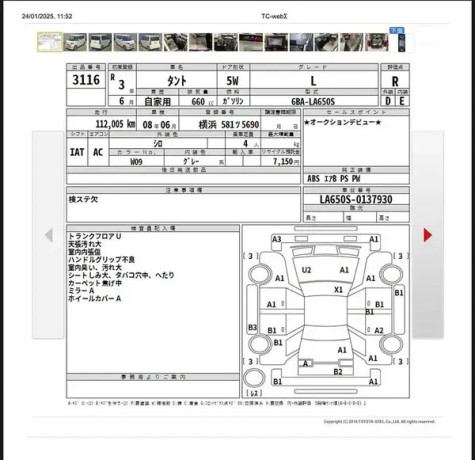Go to the previous image with the gray arrow
The height and width of the screenshot is (460, 475).
[x=49, y=235]
